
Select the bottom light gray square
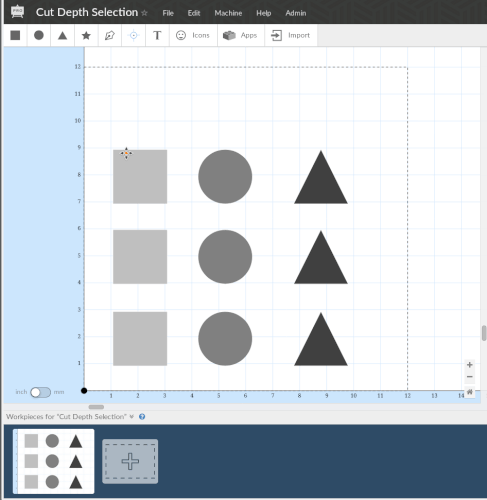point(140,339)
